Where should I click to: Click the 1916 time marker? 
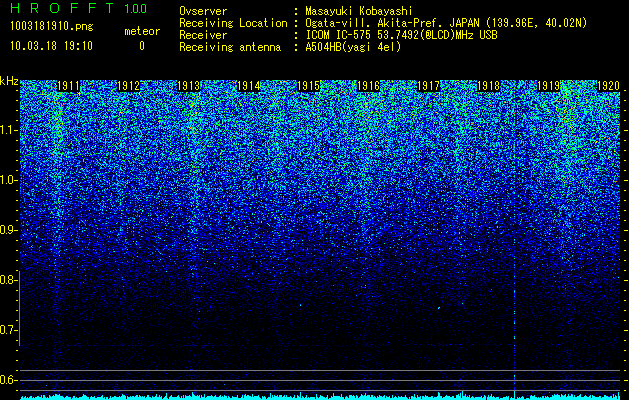[x=369, y=86]
